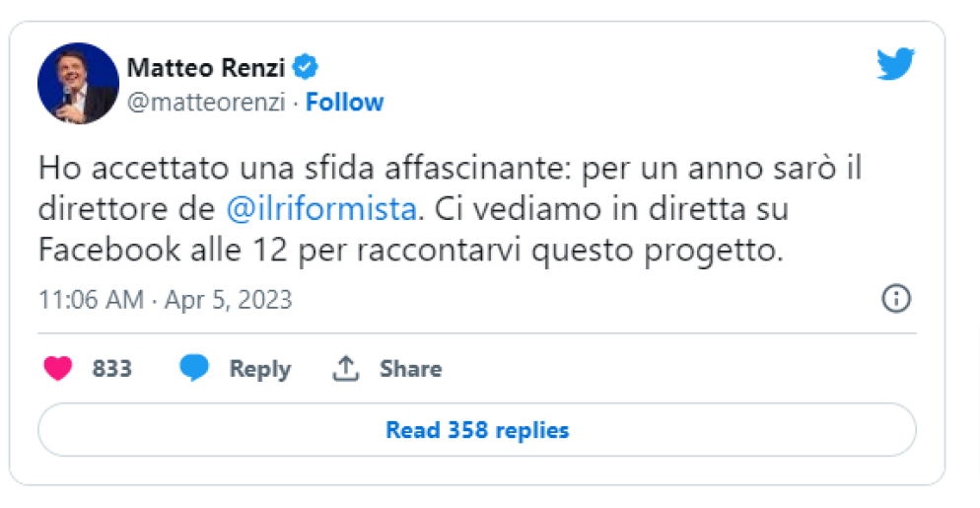The image size is (980, 508).
Task: Click the share upload arrow icon
Action: [344, 369]
